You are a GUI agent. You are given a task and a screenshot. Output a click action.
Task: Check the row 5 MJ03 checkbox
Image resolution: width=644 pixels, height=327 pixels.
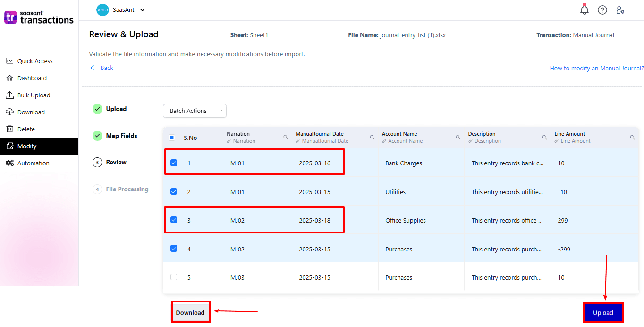(174, 277)
